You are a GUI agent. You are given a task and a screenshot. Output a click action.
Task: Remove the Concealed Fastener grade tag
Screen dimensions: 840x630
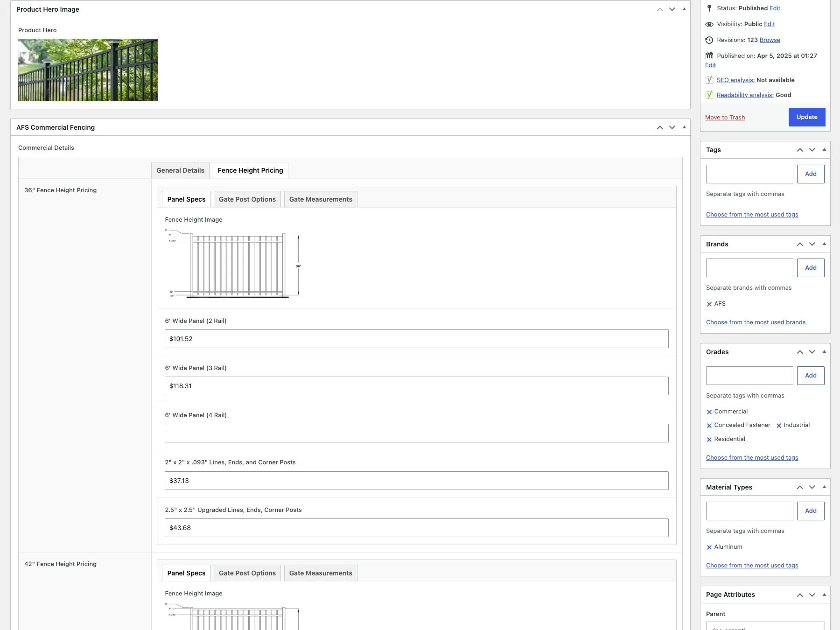pos(709,426)
